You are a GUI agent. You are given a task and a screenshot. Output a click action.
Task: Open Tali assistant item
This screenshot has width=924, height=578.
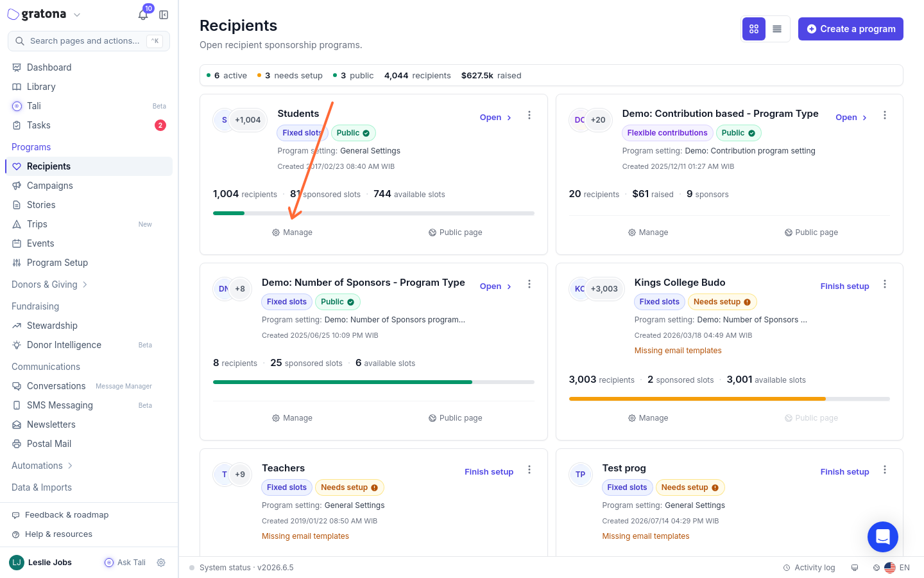89,106
